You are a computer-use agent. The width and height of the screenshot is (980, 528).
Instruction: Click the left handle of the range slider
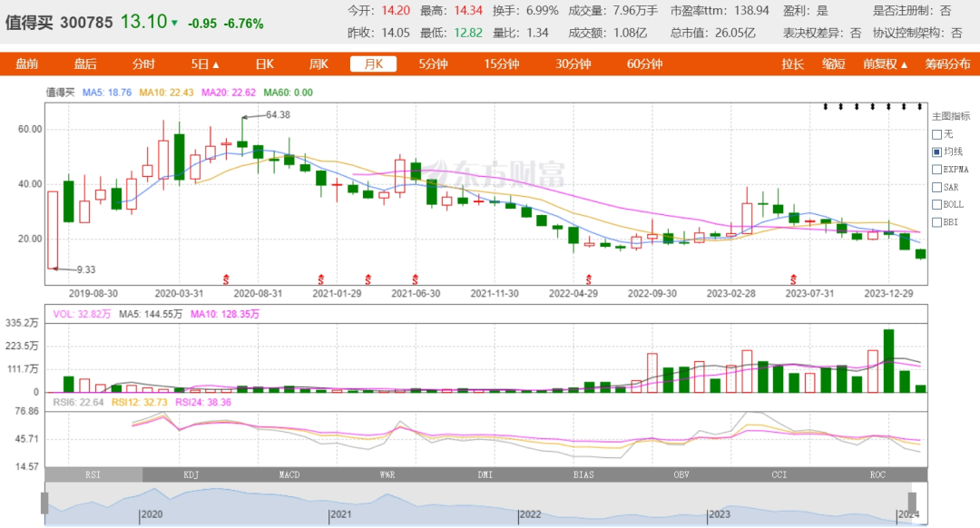pos(44,503)
